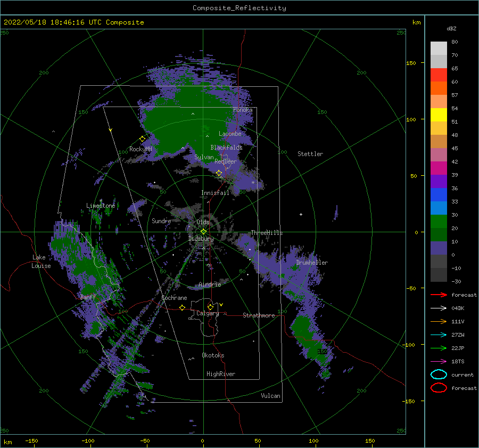Click the purple echo near ThreeHills
The image size is (479, 448).
[x=248, y=243]
